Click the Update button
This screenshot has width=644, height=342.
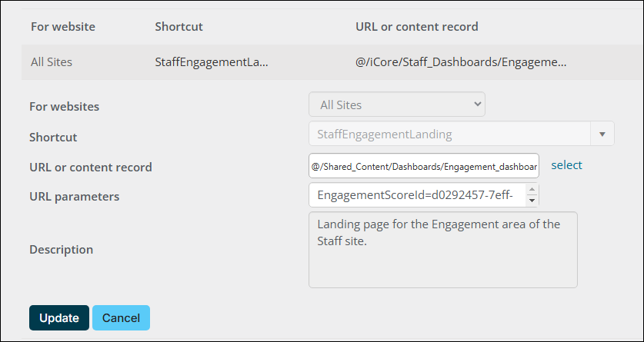(x=58, y=318)
